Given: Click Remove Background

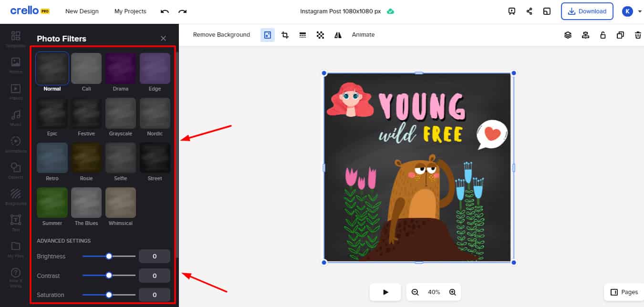Looking at the screenshot, I should click(221, 35).
